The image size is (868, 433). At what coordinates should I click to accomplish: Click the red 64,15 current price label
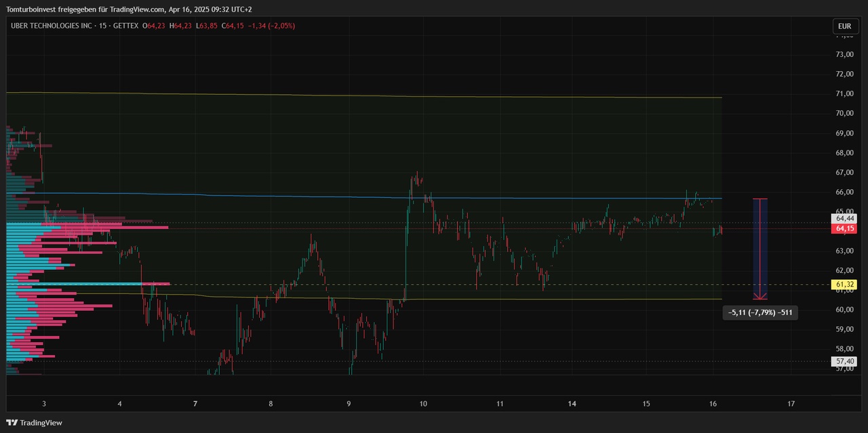pyautogui.click(x=845, y=228)
